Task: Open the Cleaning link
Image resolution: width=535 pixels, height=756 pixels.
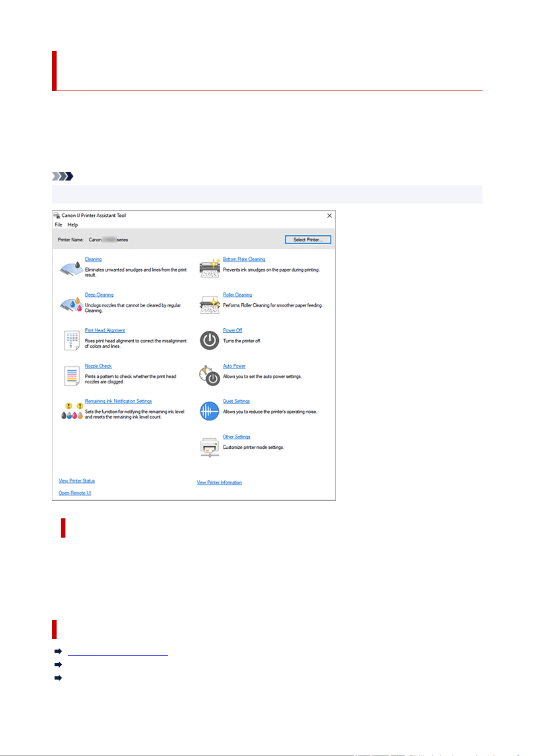Action: click(x=93, y=259)
